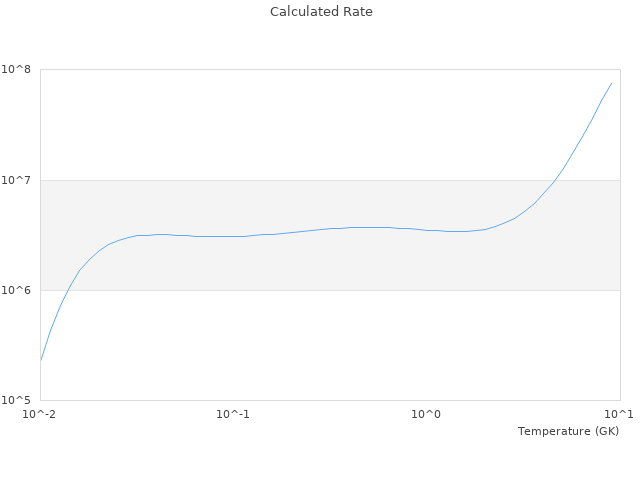Click the top border line of the plot

pyautogui.click(x=330, y=70)
